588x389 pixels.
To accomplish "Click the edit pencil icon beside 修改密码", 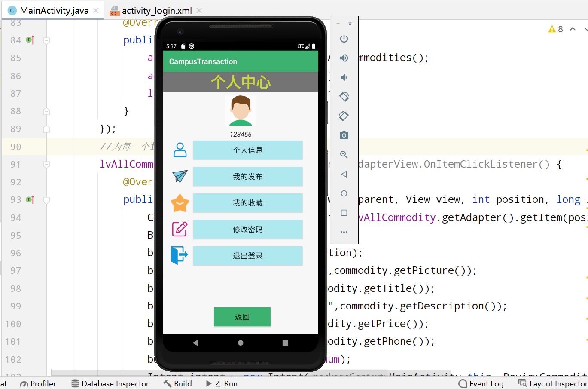I will point(180,229).
